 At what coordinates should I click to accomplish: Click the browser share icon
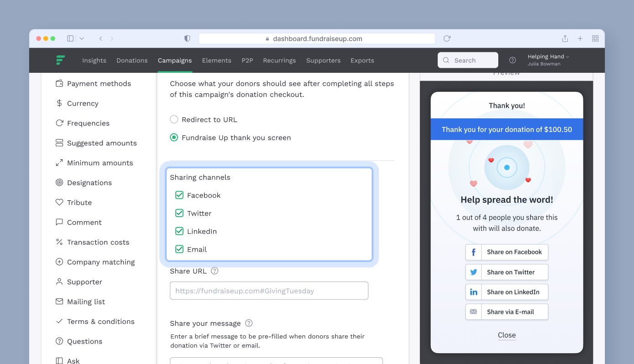[x=565, y=39]
